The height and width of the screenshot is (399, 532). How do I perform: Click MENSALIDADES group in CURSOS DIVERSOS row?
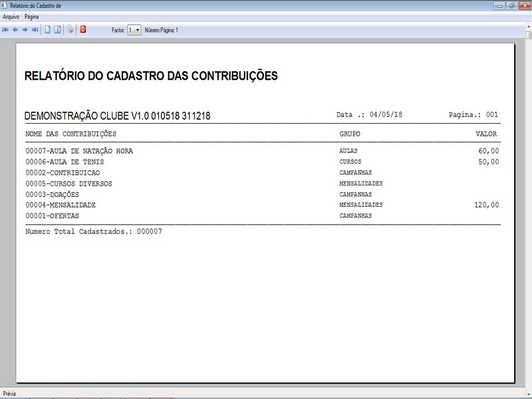click(361, 184)
